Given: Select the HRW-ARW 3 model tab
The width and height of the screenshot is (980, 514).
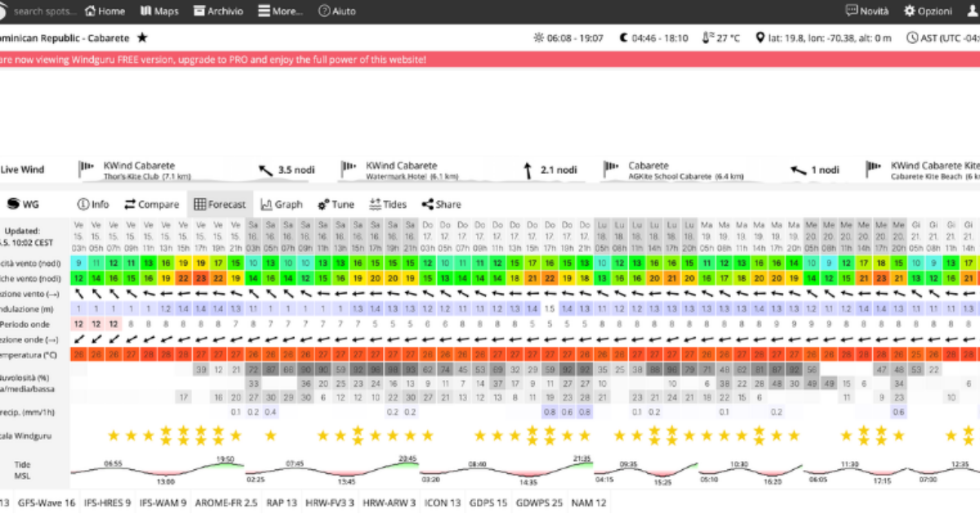Looking at the screenshot, I should (390, 503).
